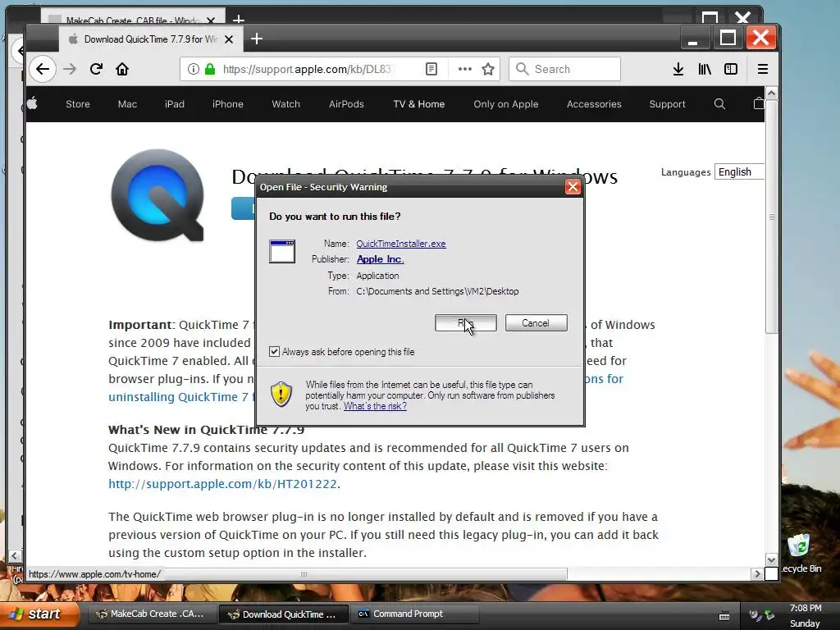840x630 pixels.
Task: Click the Apple logo in site navigation
Action: tap(33, 103)
